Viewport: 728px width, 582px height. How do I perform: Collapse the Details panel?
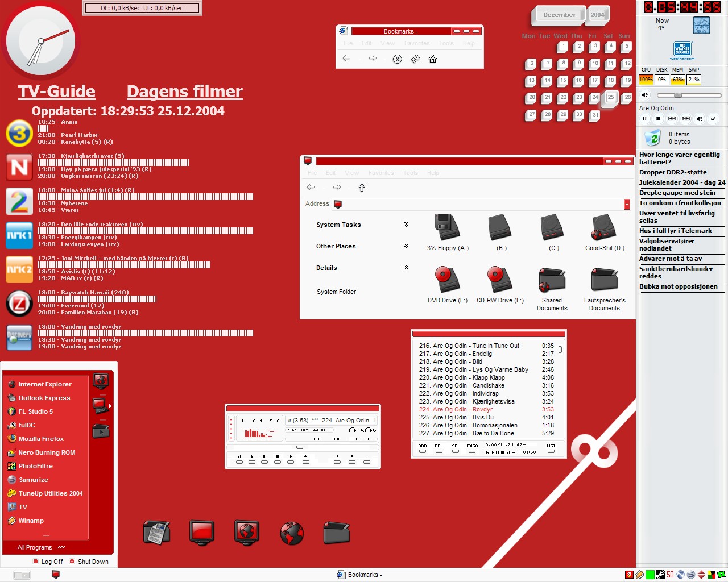pos(406,268)
